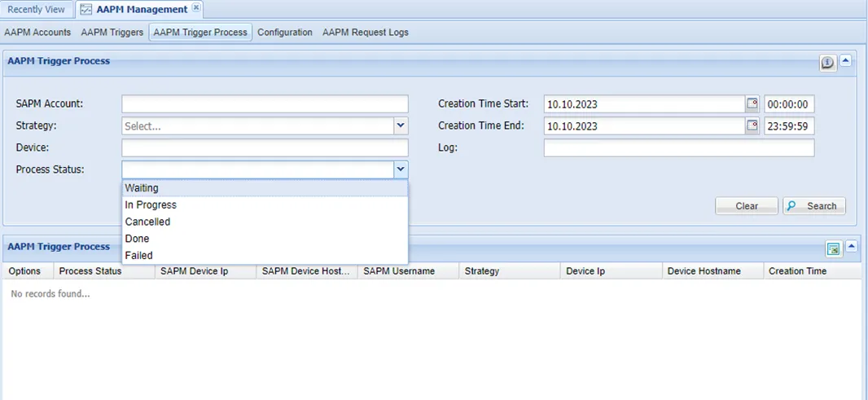Click into the Strategy combo box

click(258, 125)
